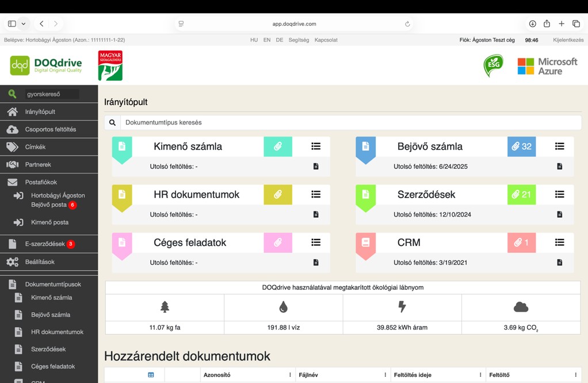Switch language to EN

pyautogui.click(x=267, y=40)
